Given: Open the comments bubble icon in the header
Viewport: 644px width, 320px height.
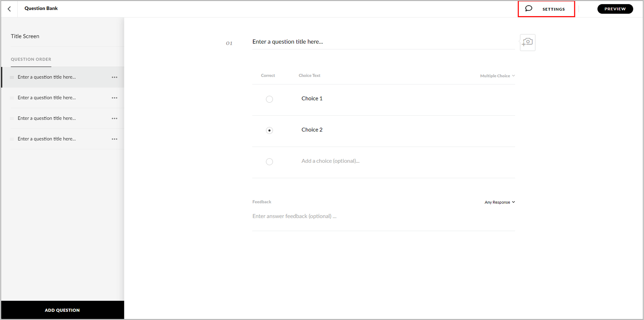Looking at the screenshot, I should click(528, 8).
